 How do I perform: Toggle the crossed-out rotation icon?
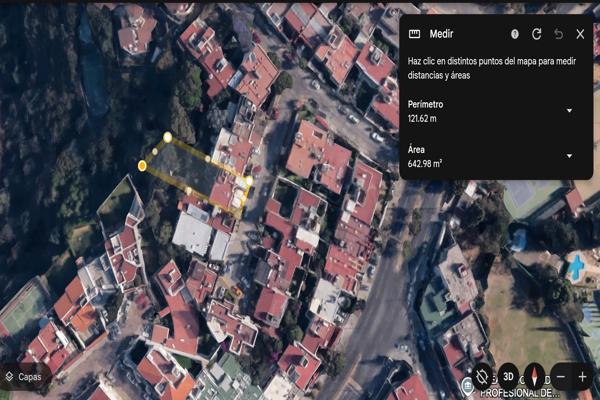(x=482, y=377)
